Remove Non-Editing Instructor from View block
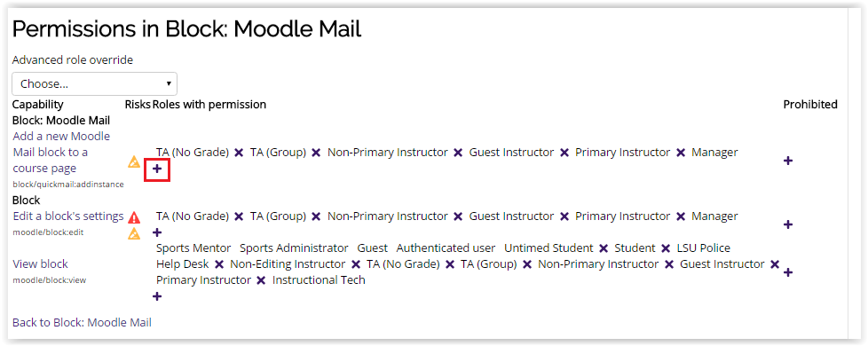 [x=356, y=264]
